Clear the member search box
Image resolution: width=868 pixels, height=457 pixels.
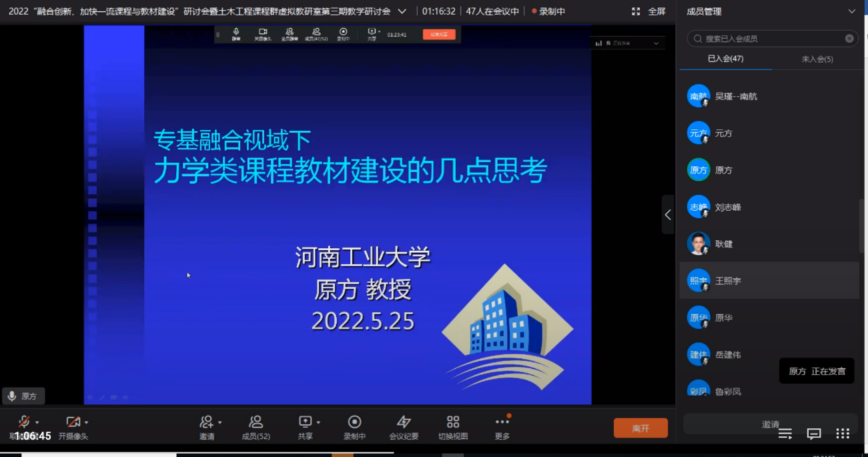click(x=849, y=39)
